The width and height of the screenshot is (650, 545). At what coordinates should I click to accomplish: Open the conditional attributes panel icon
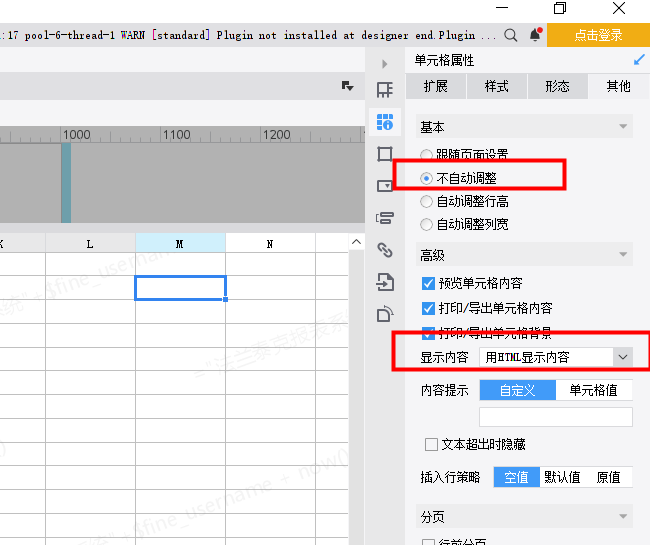385,218
